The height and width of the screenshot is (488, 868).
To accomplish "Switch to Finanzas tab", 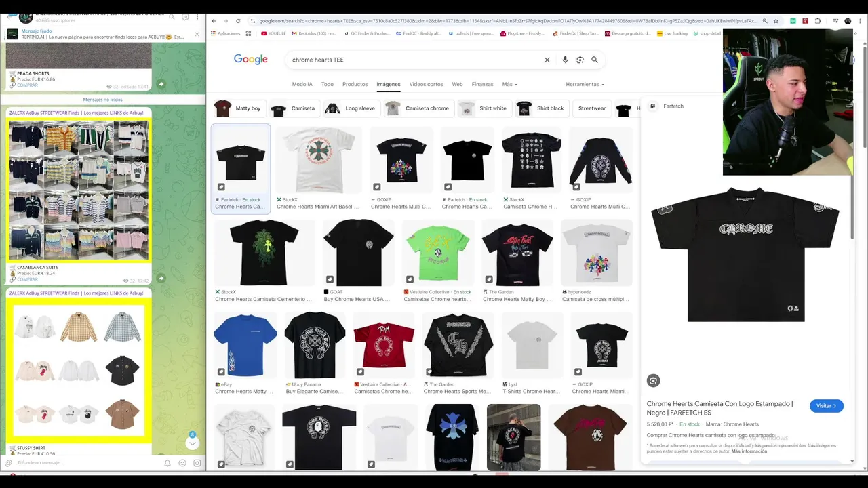I will (483, 84).
